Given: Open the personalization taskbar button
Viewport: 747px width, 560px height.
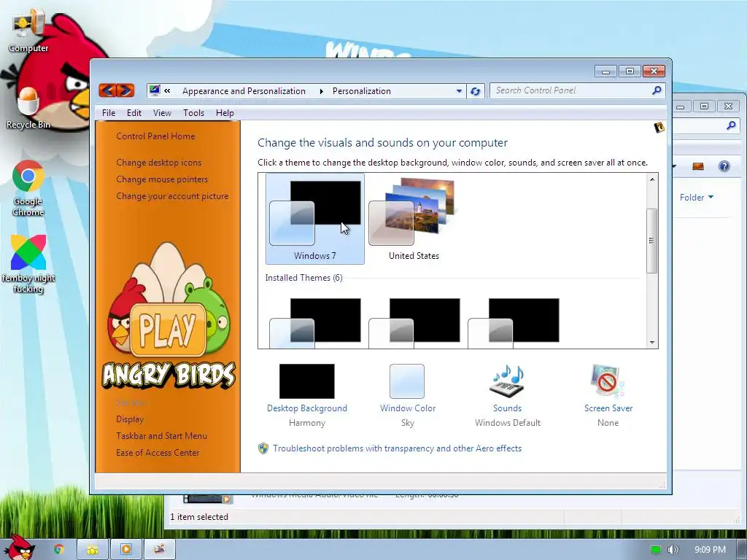Looking at the screenshot, I should pyautogui.click(x=159, y=550).
